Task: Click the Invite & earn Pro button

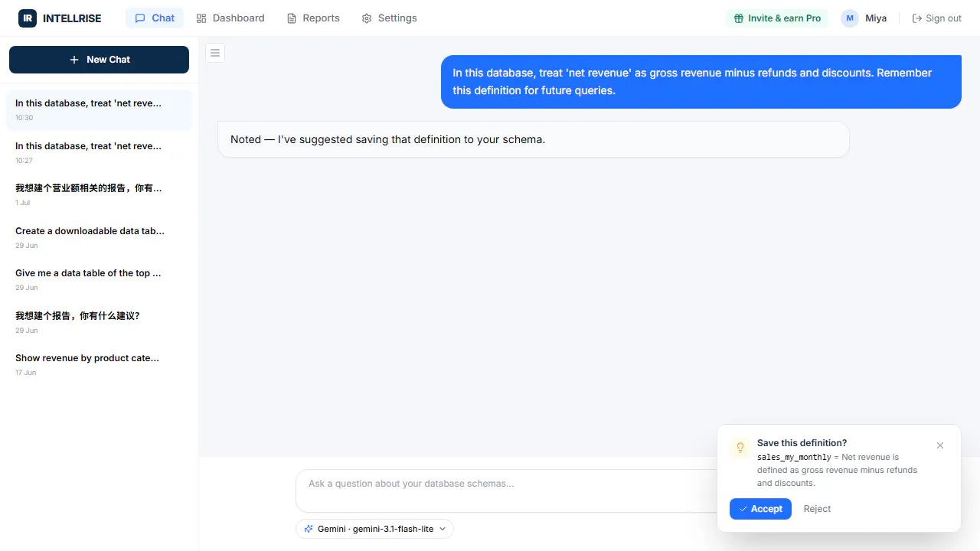Action: [777, 18]
